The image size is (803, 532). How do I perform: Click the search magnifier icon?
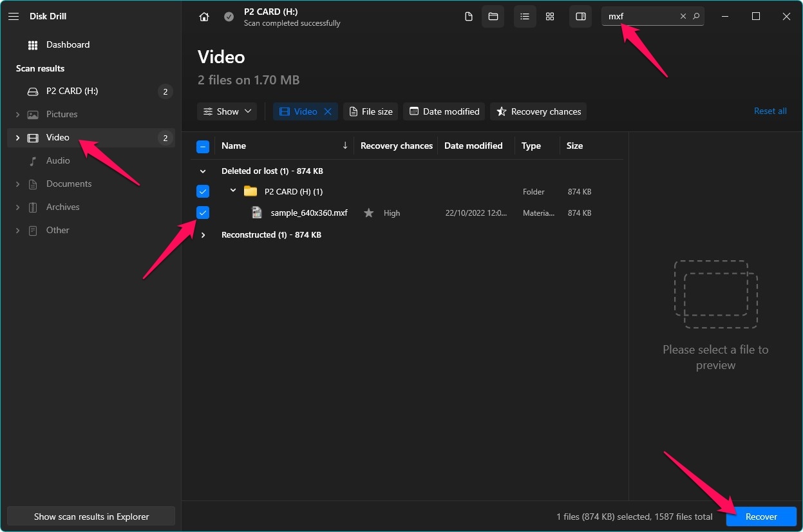click(x=696, y=17)
